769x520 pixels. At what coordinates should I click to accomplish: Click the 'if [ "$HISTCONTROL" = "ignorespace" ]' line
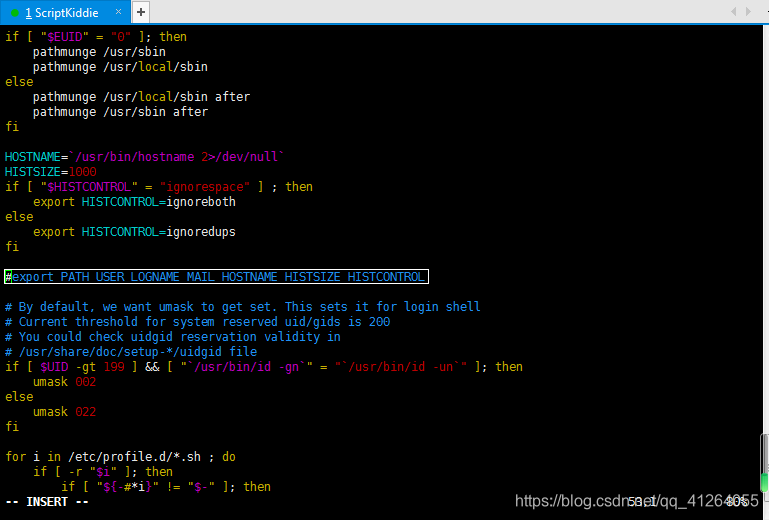click(x=158, y=187)
